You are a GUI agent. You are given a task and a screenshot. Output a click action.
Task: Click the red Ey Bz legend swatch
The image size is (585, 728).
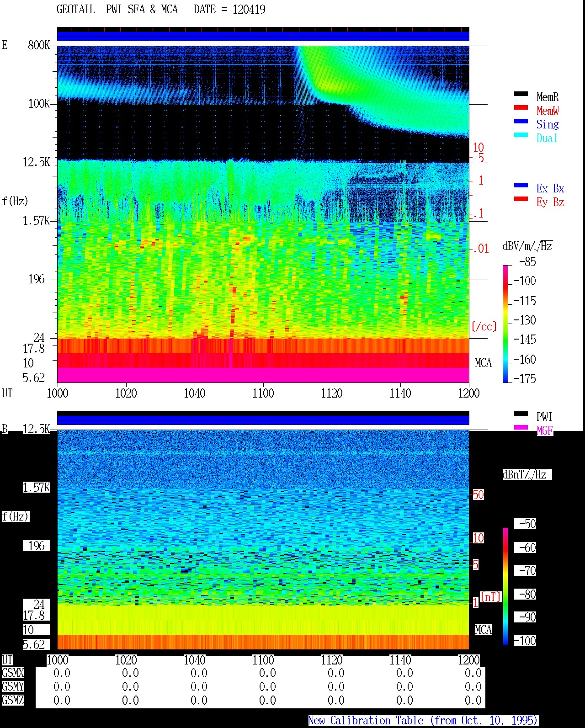coord(521,199)
